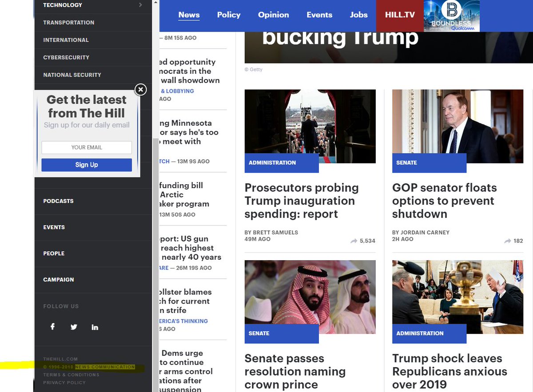Open The Hill's LinkedIn page icon
533x392 pixels.
tap(95, 327)
